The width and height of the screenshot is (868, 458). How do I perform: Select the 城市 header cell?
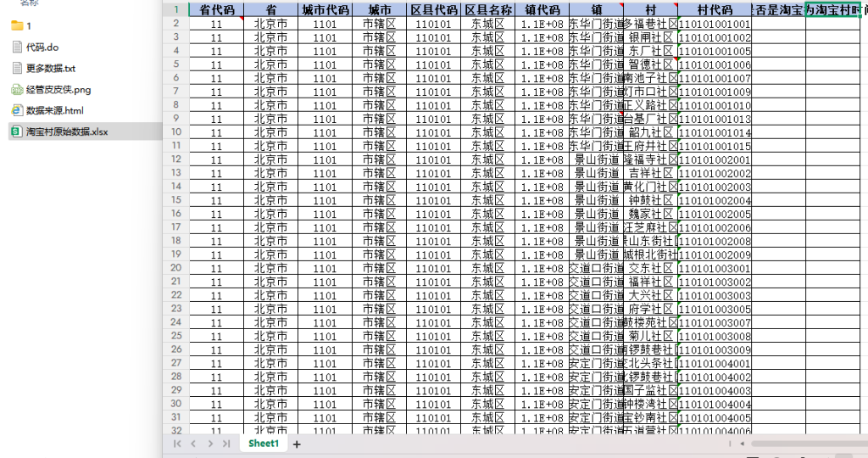[379, 10]
